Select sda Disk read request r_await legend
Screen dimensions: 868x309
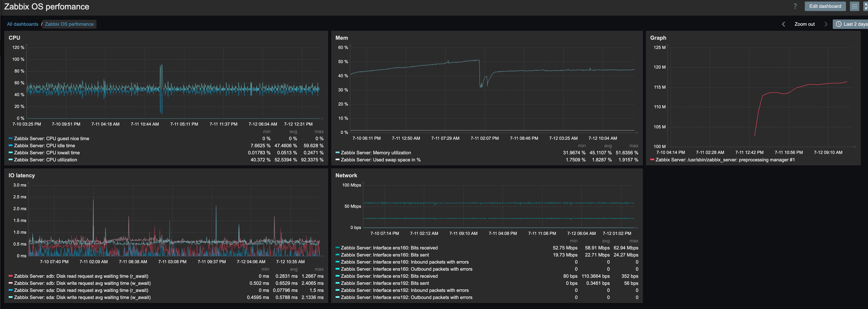click(x=81, y=290)
